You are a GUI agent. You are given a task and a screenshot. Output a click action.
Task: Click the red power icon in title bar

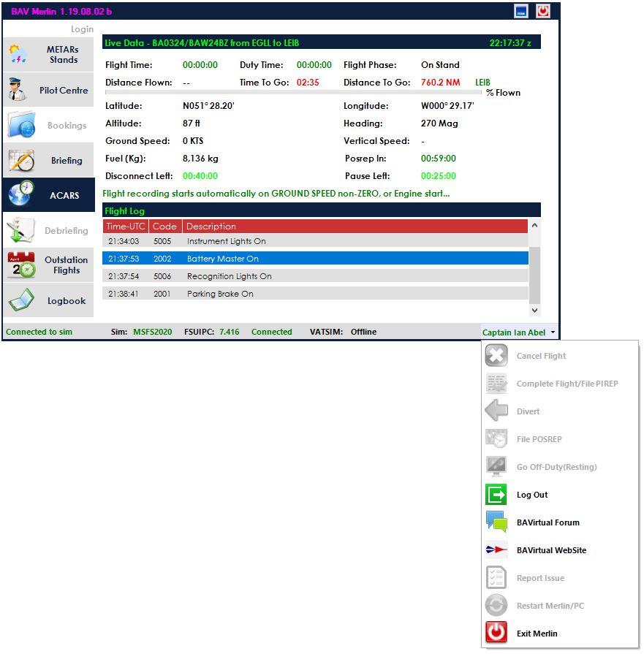tap(543, 11)
